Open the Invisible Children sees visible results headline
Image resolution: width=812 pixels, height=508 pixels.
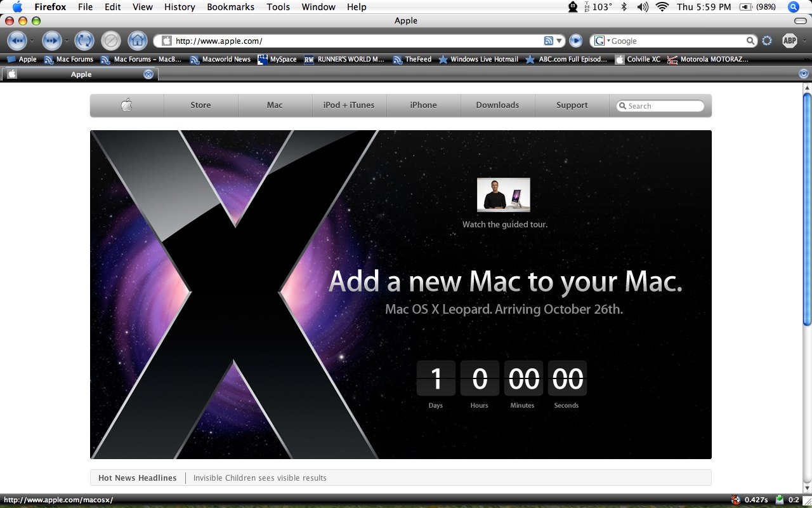pos(260,478)
